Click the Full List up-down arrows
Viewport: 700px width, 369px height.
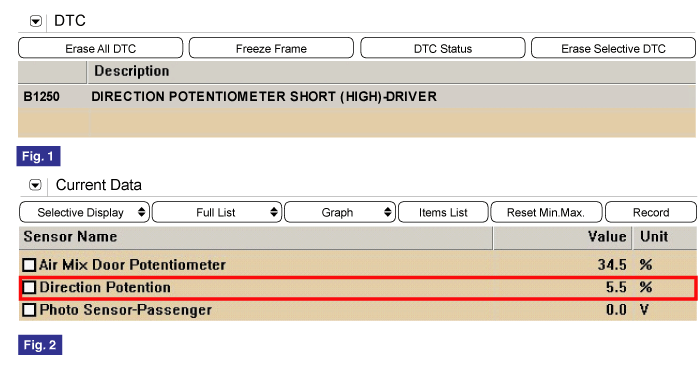point(274,212)
